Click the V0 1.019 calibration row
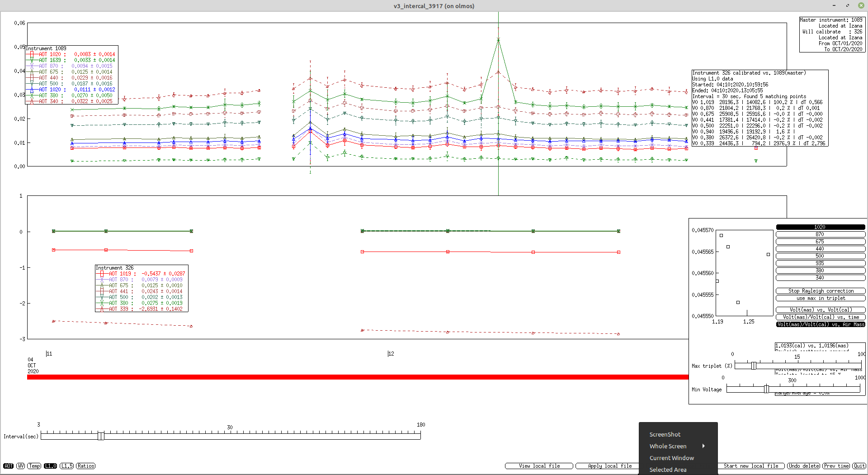This screenshot has width=868, height=475. [758, 102]
